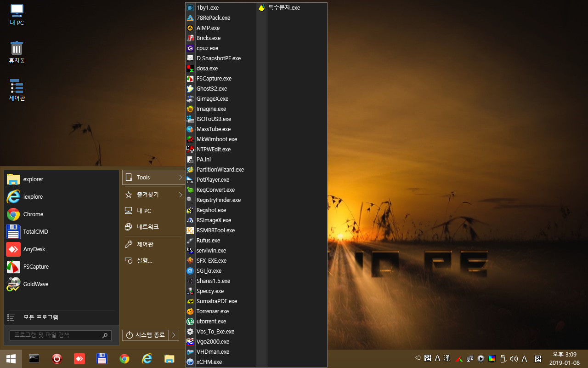Launch 1by1.exe from Tools list
Image resolution: width=588 pixels, height=368 pixels.
pyautogui.click(x=221, y=8)
